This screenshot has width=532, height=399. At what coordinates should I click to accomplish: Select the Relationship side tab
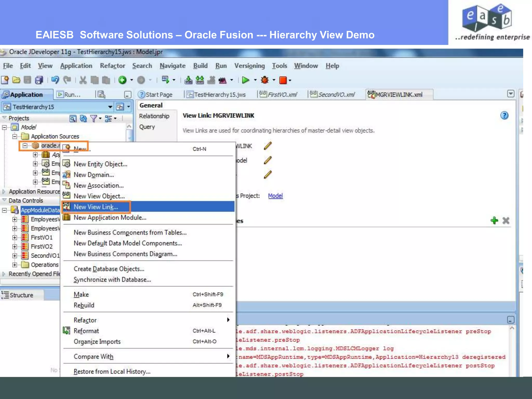click(154, 116)
